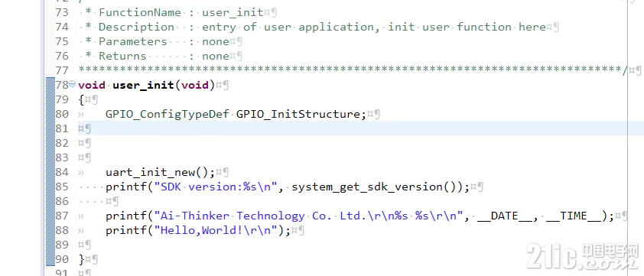
Task: Click line number 78 in gutter
Action: tap(62, 85)
